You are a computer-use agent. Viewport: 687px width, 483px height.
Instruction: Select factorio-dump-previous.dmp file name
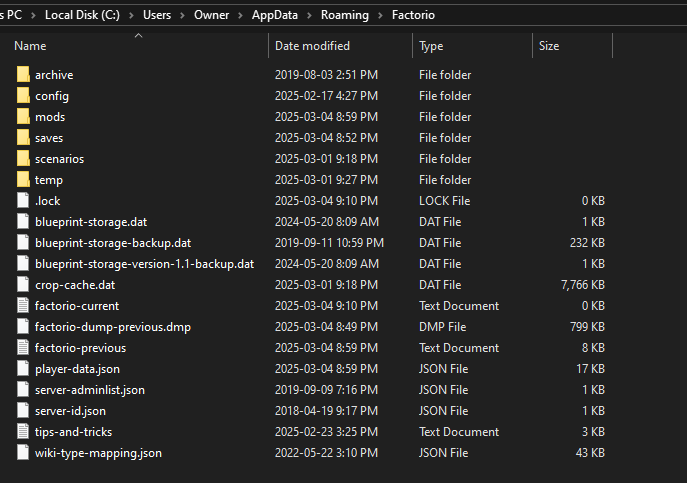click(x=113, y=327)
